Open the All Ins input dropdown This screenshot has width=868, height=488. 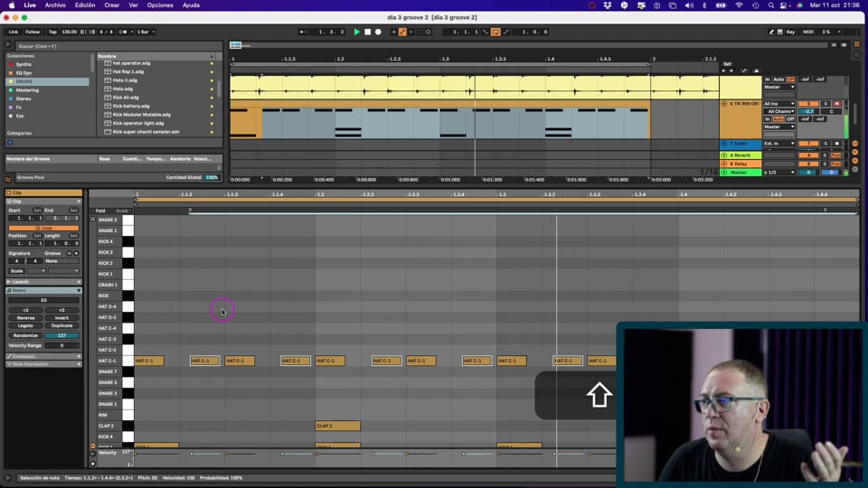779,104
